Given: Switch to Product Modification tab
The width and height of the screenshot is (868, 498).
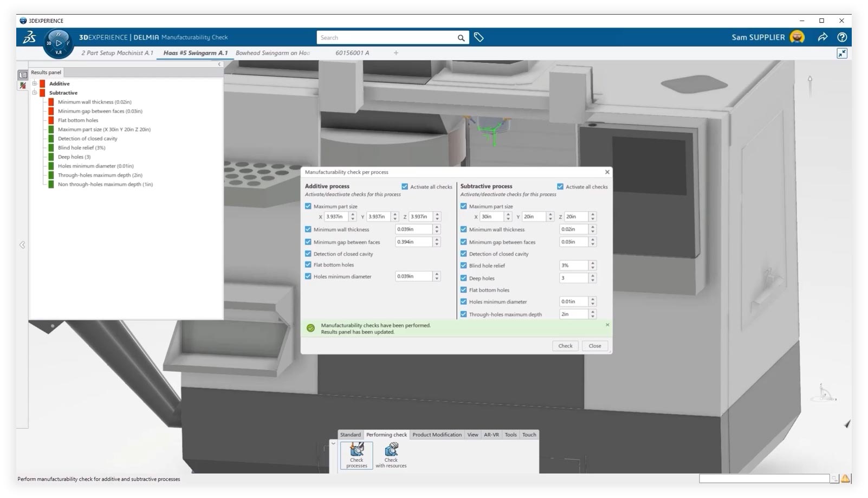Looking at the screenshot, I should pyautogui.click(x=437, y=435).
